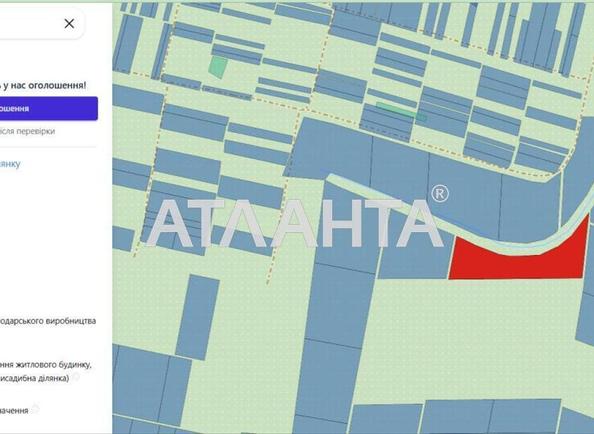Select the narrow elongated green parcel strip
The width and height of the screenshot is (594, 434).
tap(400, 111)
